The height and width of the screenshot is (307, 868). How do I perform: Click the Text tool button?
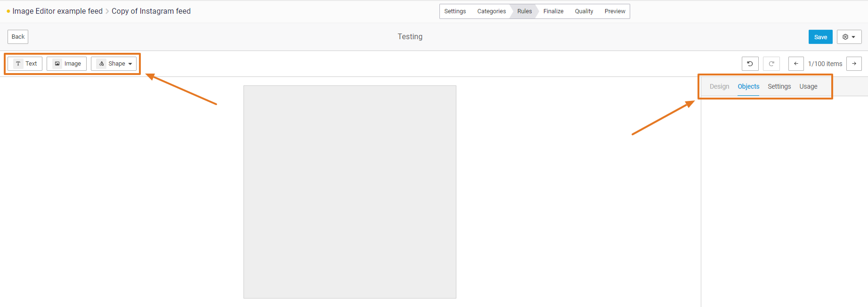point(25,64)
